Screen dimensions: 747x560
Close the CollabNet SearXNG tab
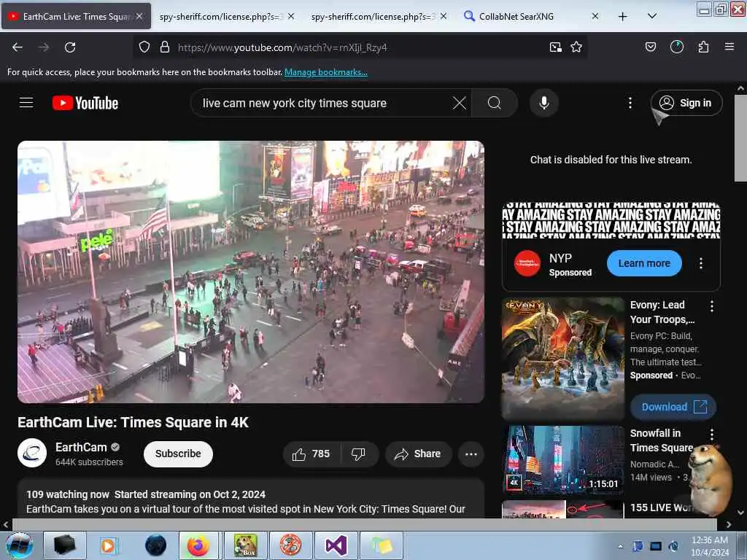click(x=595, y=16)
